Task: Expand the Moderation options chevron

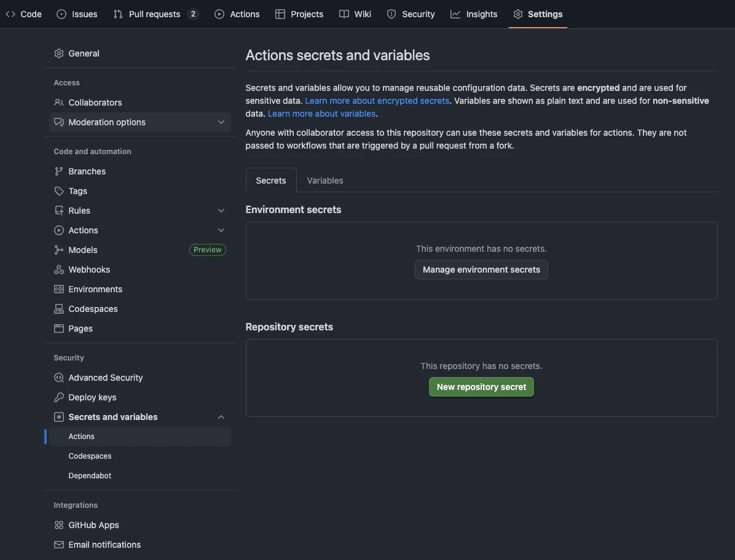Action: pos(221,122)
